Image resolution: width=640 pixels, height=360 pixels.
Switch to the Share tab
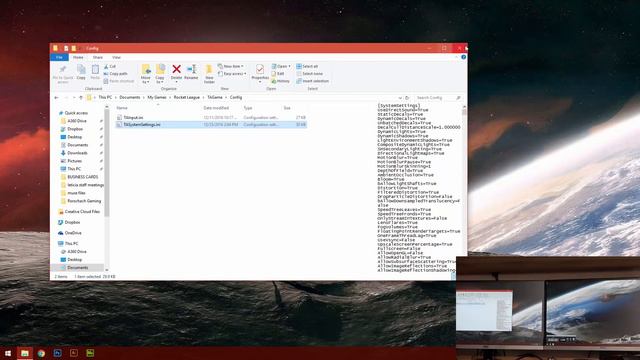point(98,57)
